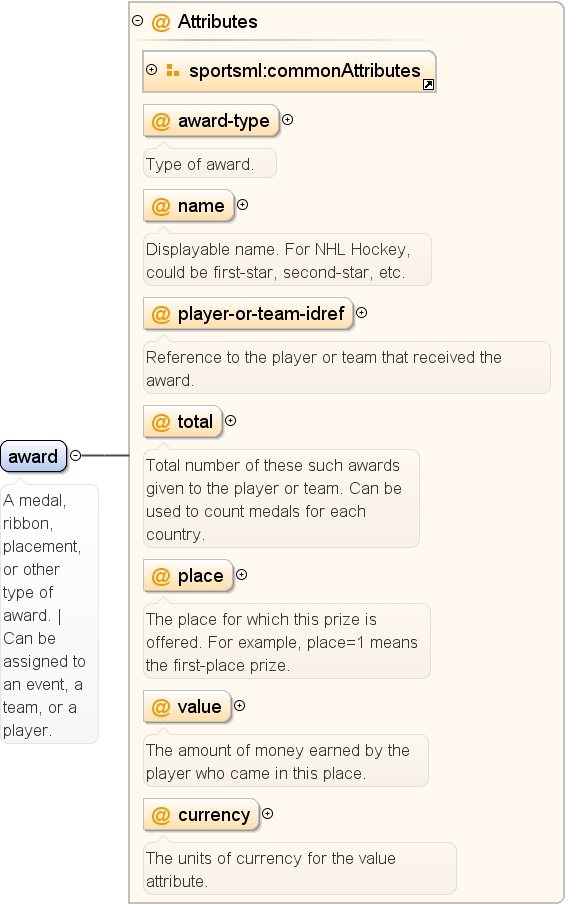This screenshot has height=905, width=582.
Task: Expand sportsml:commonAttributes group
Action: pyautogui.click(x=151, y=70)
